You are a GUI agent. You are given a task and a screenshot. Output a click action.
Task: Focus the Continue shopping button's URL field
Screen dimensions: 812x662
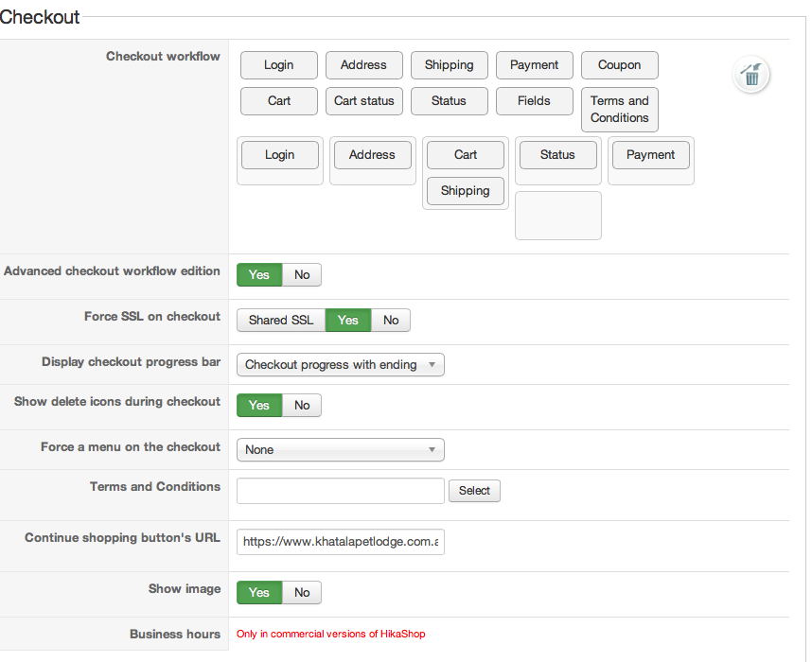[x=341, y=542]
